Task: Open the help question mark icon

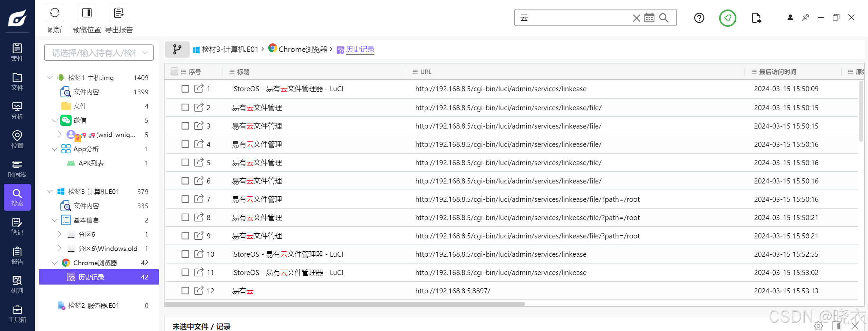Action: pyautogui.click(x=699, y=18)
